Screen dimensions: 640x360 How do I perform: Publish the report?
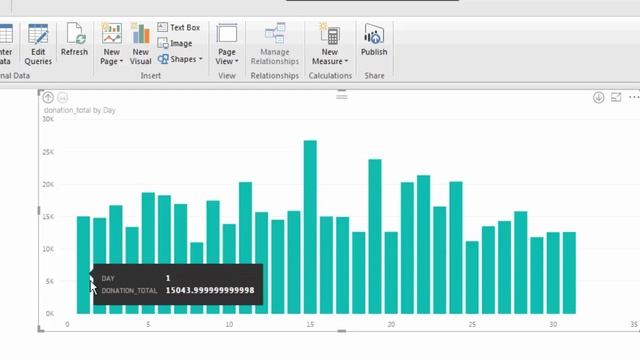374,39
